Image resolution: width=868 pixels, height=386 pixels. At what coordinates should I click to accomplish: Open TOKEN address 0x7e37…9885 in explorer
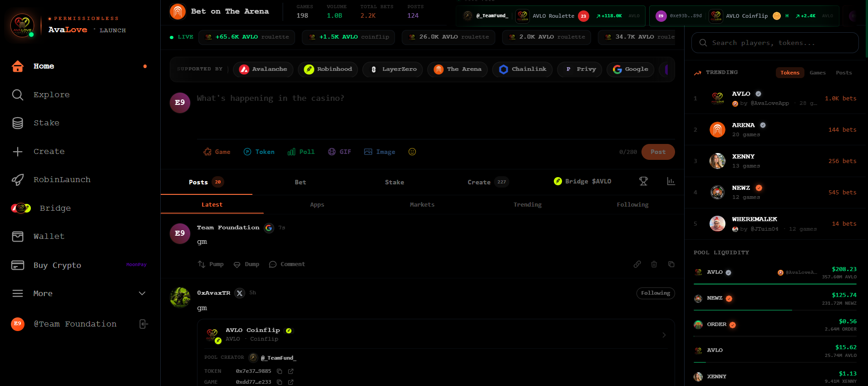(x=291, y=371)
